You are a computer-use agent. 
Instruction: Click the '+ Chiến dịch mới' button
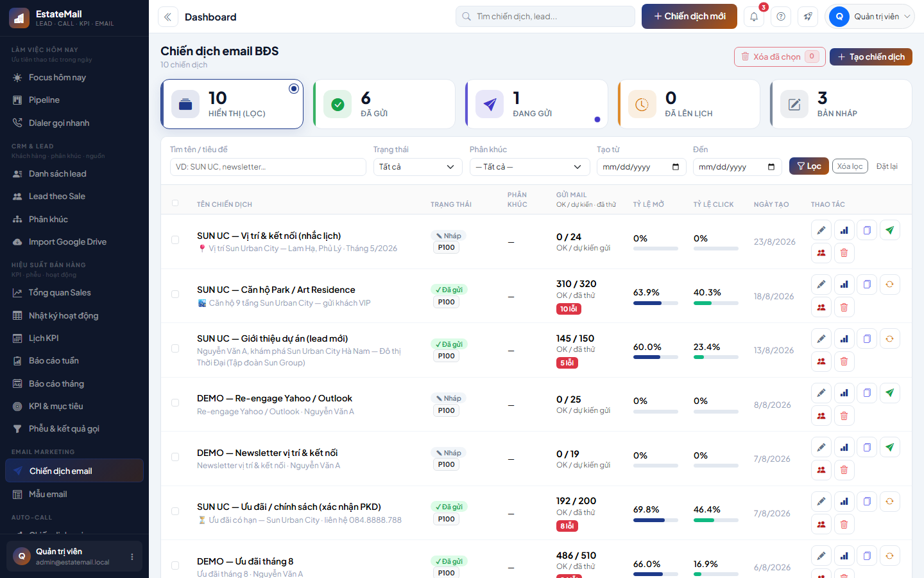(689, 17)
